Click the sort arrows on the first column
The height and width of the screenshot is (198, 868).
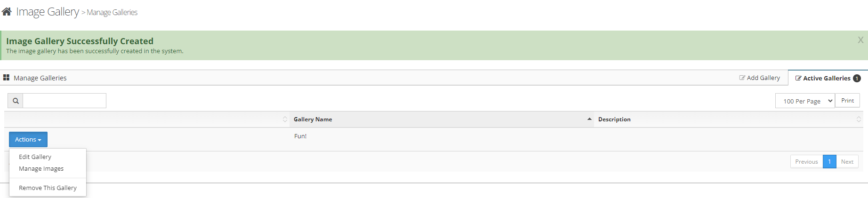pyautogui.click(x=285, y=119)
